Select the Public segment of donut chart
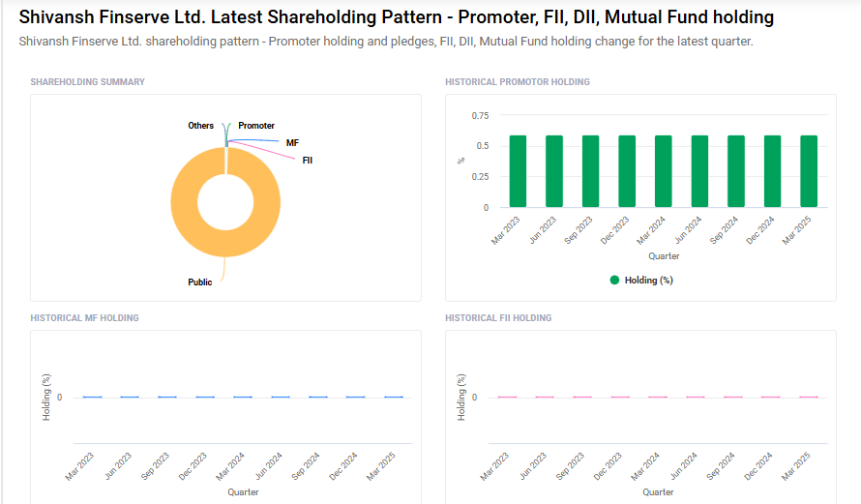Screen dimensions: 861x504 (x=225, y=242)
